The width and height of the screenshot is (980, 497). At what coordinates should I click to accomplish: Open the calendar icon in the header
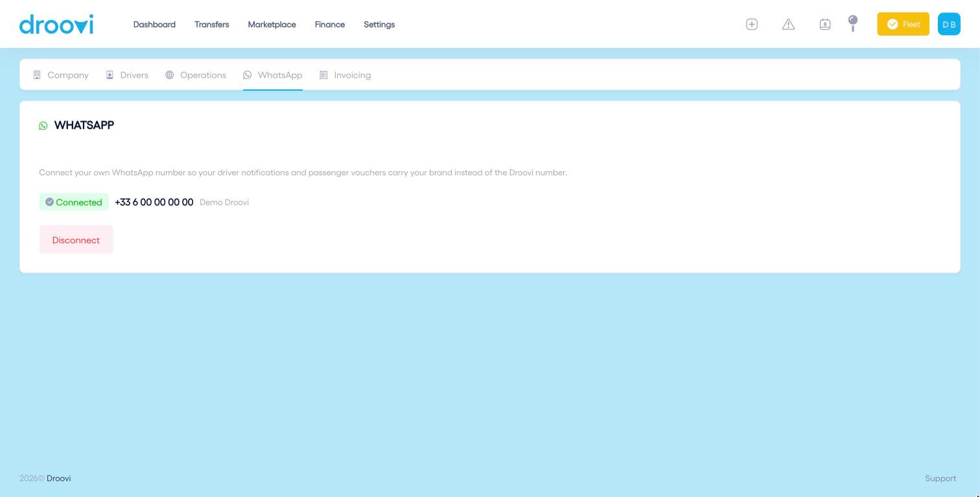point(825,24)
